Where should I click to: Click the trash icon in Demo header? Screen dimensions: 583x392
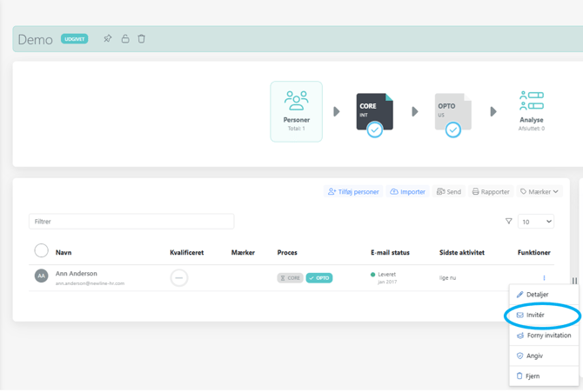[x=142, y=39]
